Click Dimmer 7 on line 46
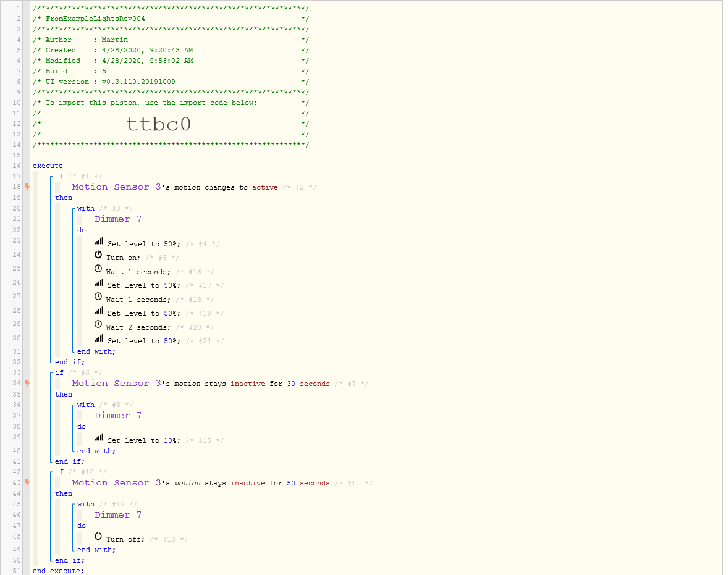This screenshot has width=728, height=575. click(119, 514)
